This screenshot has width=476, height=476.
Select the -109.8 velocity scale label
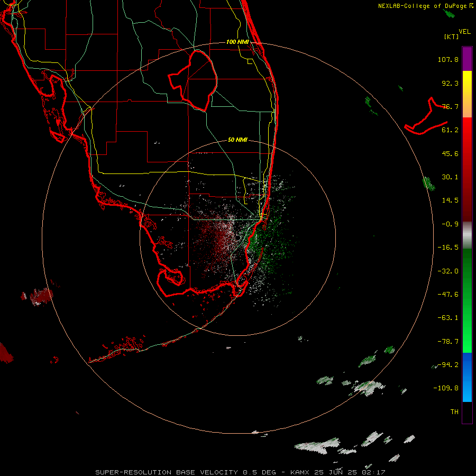click(446, 388)
